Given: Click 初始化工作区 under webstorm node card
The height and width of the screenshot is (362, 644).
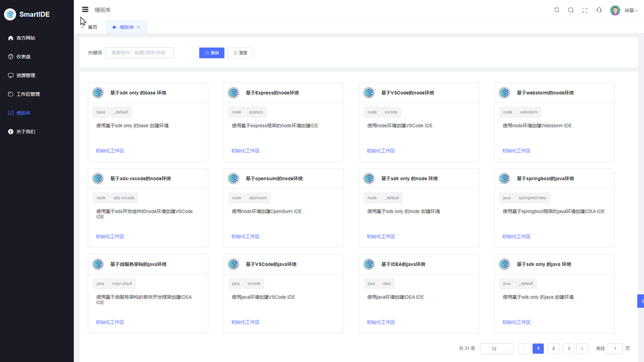Looking at the screenshot, I should (x=516, y=151).
